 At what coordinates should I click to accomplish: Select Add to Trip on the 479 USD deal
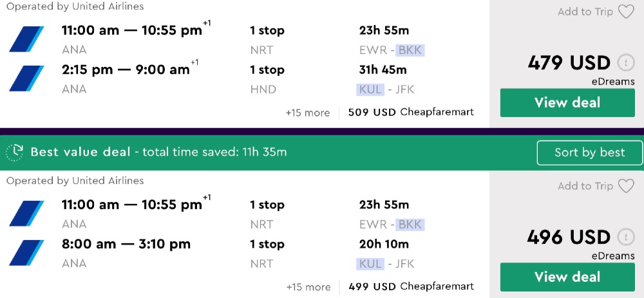click(x=585, y=12)
